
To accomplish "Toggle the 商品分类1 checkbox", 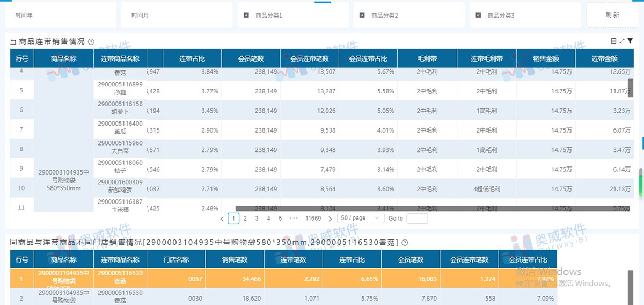I will 246,16.
